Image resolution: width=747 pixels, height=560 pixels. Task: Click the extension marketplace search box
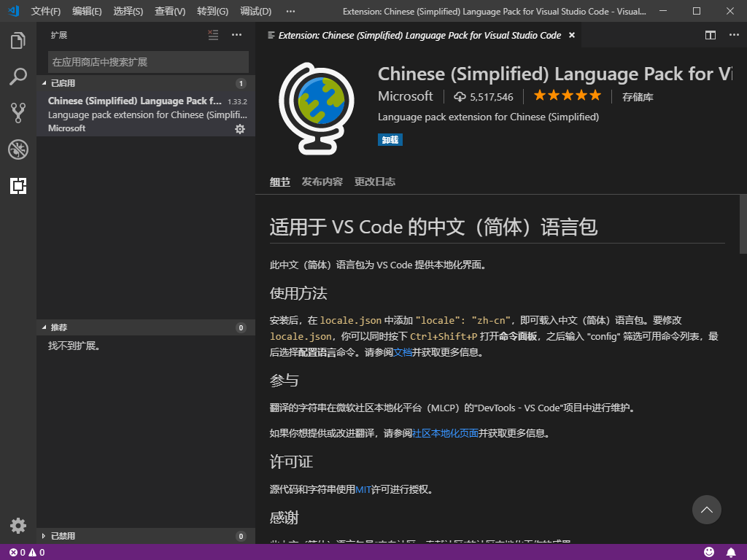[x=148, y=62]
